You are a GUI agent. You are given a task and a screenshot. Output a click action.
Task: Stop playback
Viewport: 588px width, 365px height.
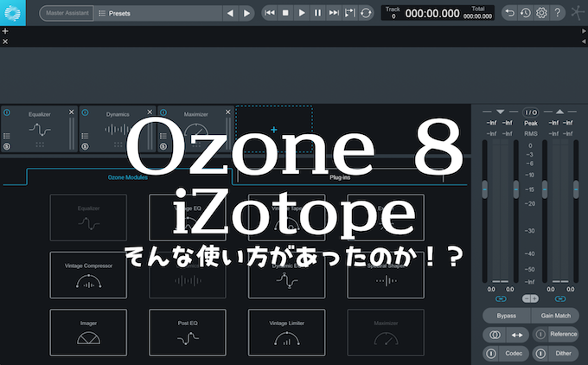(285, 13)
